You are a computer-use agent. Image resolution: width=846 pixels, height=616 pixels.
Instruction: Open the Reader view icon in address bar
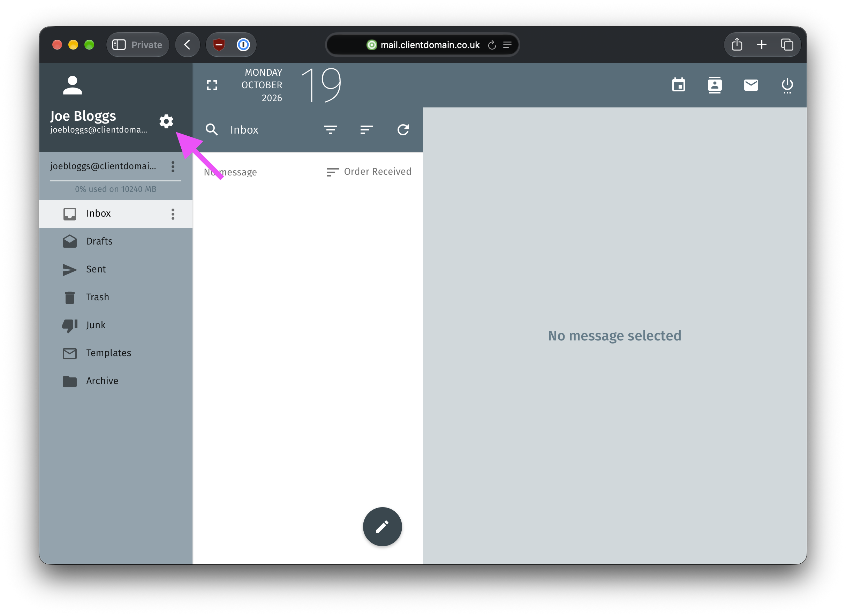(507, 45)
